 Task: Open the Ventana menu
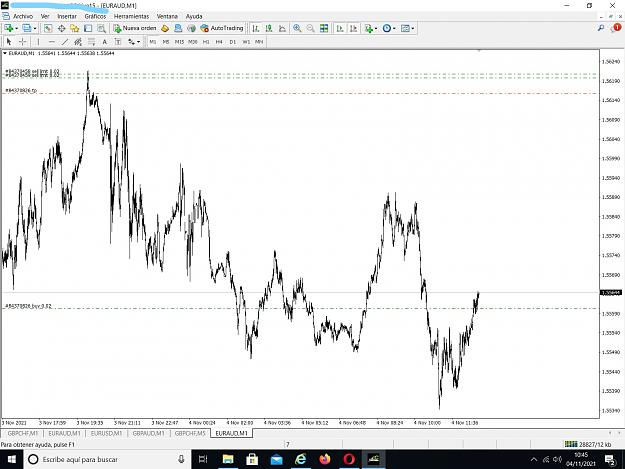pos(167,16)
